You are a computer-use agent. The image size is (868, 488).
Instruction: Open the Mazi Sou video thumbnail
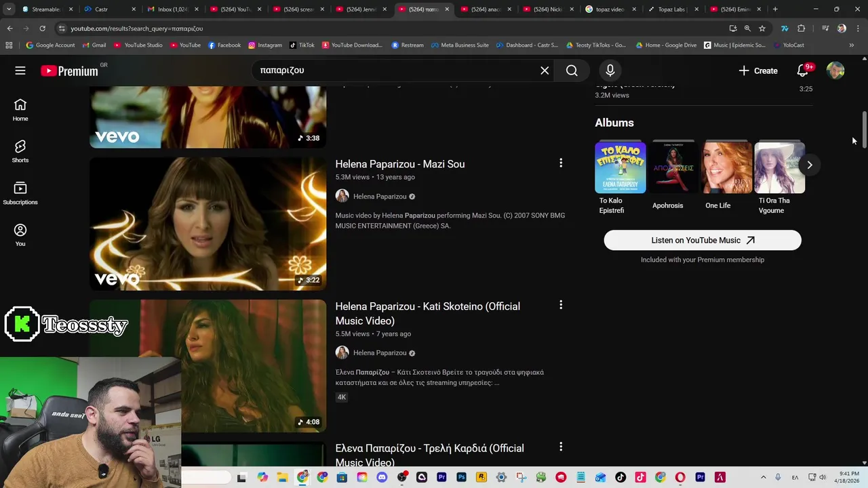coord(208,224)
